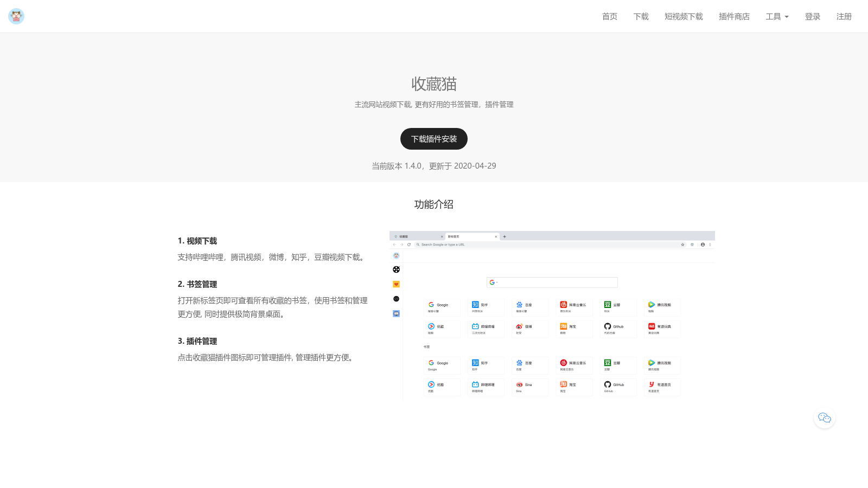Click the 收藏猫 cat logo icon
The height and width of the screenshot is (488, 868).
click(16, 16)
